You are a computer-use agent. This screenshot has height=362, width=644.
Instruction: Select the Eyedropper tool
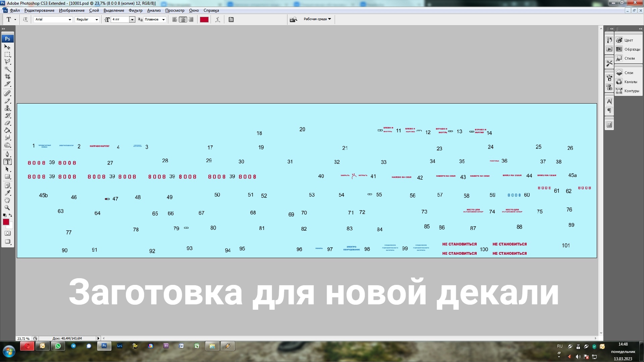click(7, 193)
